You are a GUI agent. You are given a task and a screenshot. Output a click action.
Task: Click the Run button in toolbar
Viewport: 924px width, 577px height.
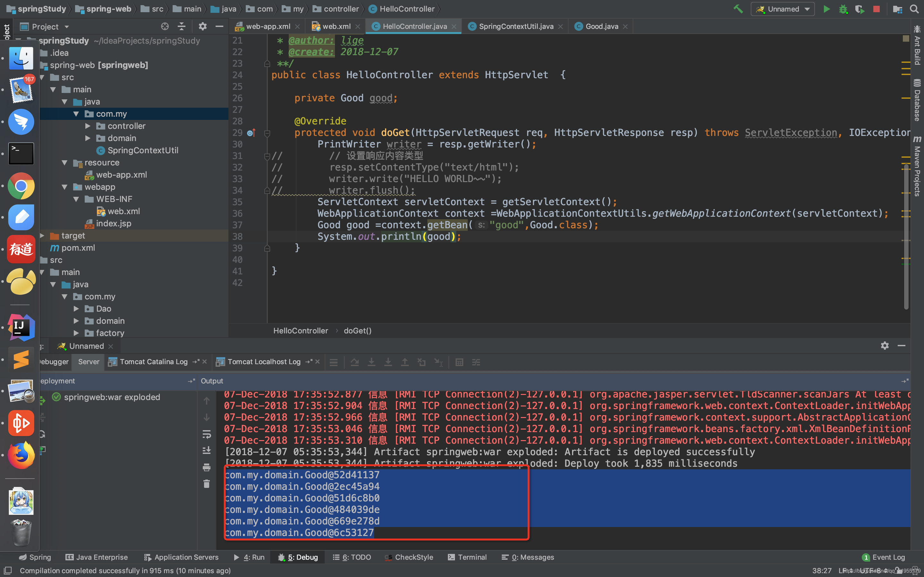click(826, 9)
